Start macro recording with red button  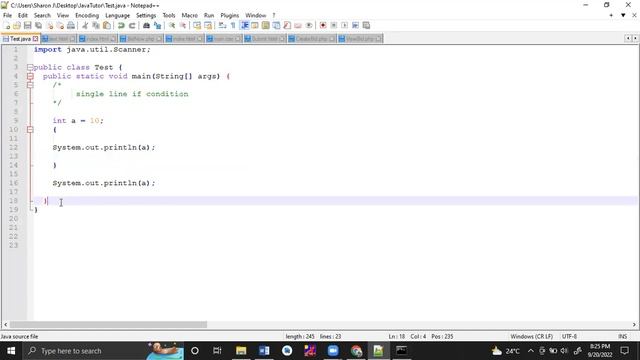point(323,26)
